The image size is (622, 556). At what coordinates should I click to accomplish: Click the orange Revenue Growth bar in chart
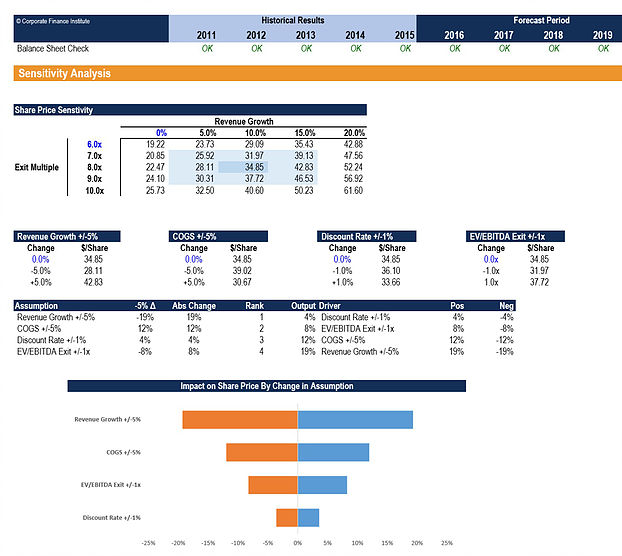click(240, 420)
